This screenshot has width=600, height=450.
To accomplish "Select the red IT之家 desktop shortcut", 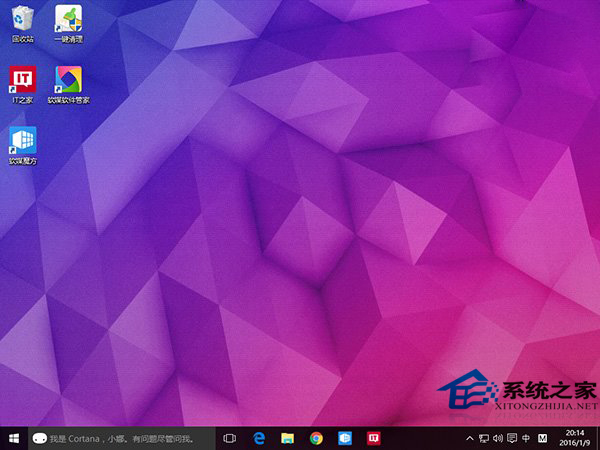I will (x=23, y=85).
